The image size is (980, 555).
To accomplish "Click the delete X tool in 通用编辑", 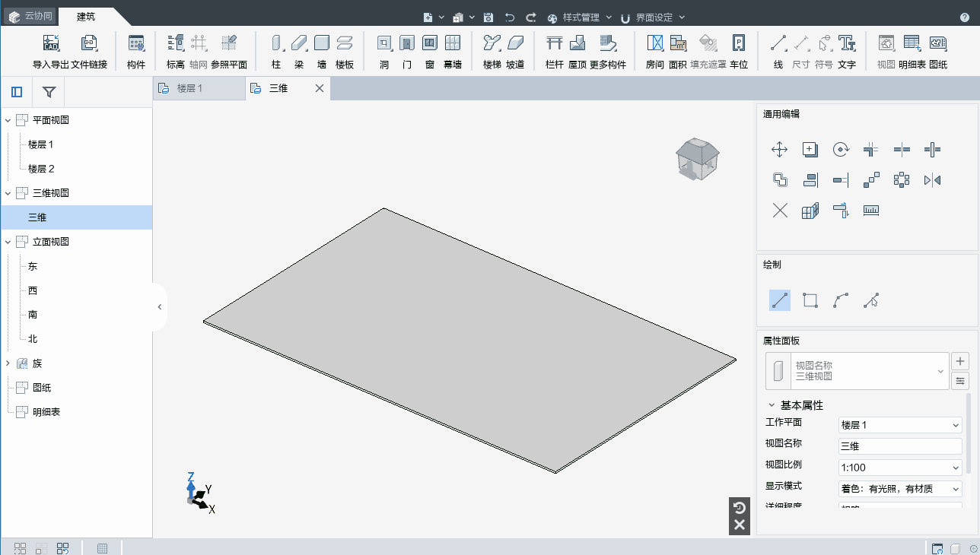I will 780,211.
